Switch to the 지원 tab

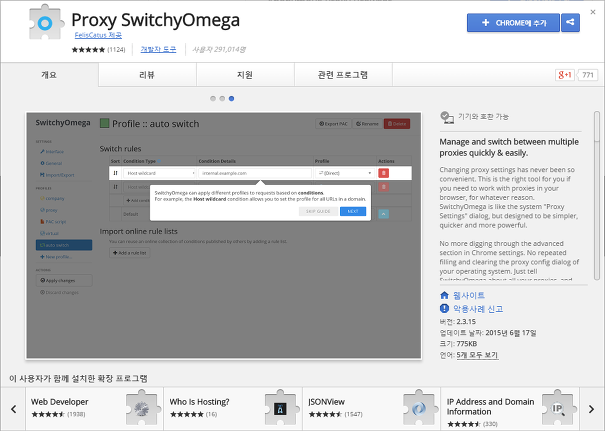click(245, 75)
